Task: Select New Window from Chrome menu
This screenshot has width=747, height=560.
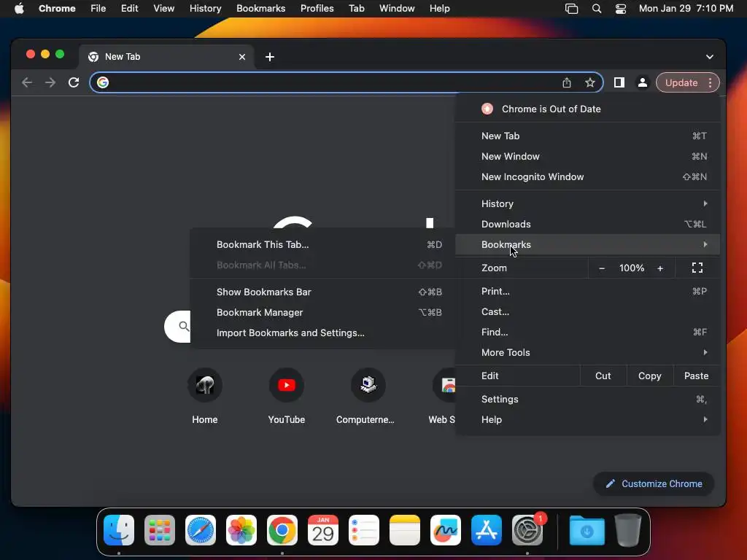Action: point(588,157)
